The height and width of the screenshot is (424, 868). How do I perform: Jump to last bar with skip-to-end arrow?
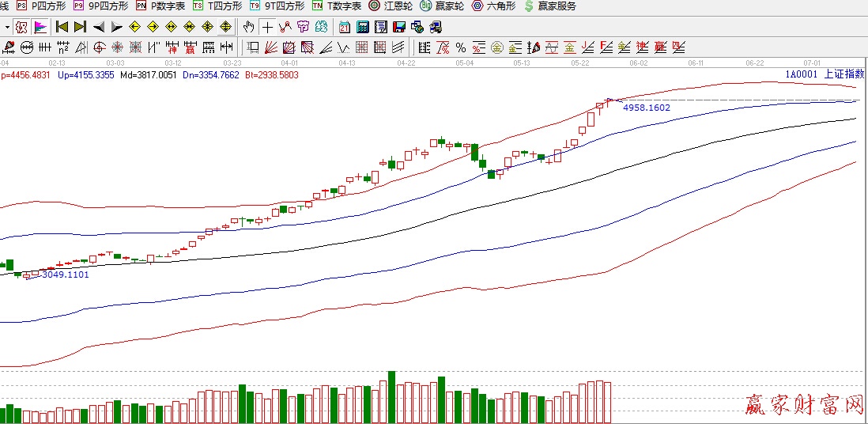(x=80, y=27)
